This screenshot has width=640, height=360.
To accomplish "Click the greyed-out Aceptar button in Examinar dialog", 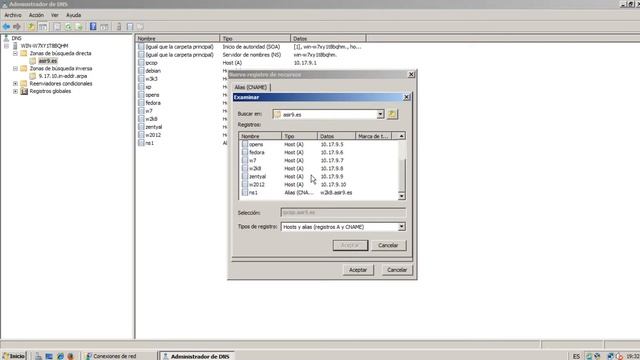I will 350,245.
